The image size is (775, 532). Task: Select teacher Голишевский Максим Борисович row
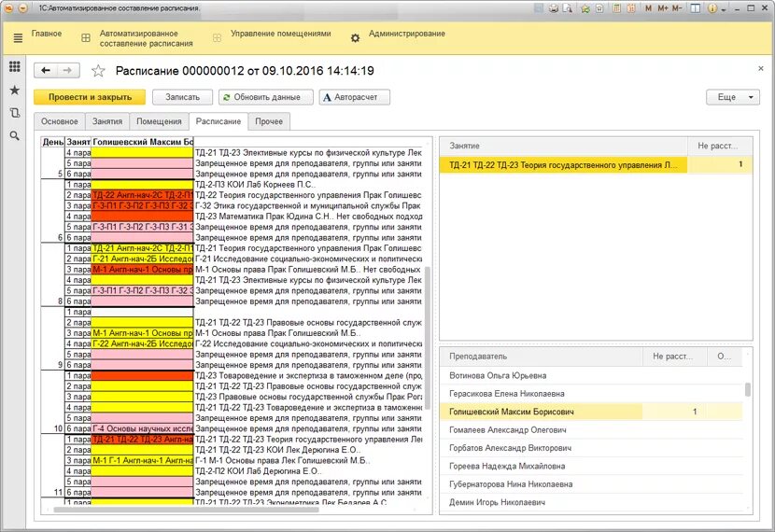pos(591,412)
